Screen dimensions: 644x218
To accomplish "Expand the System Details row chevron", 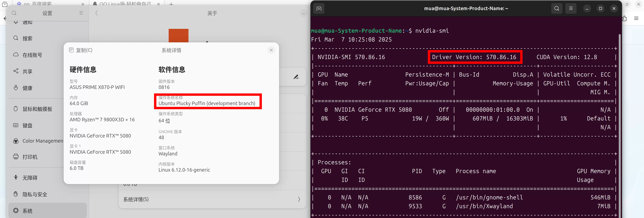I will point(299,199).
